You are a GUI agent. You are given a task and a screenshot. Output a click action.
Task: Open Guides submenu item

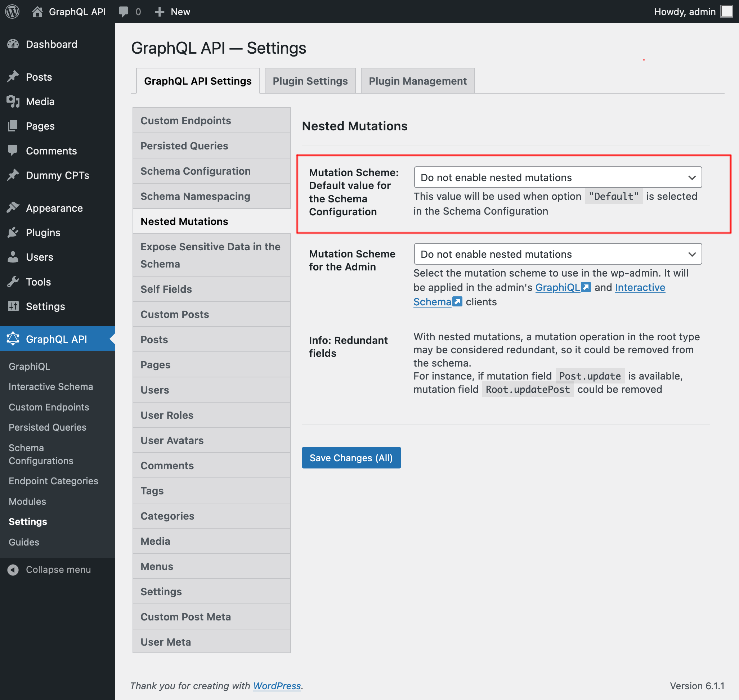24,542
